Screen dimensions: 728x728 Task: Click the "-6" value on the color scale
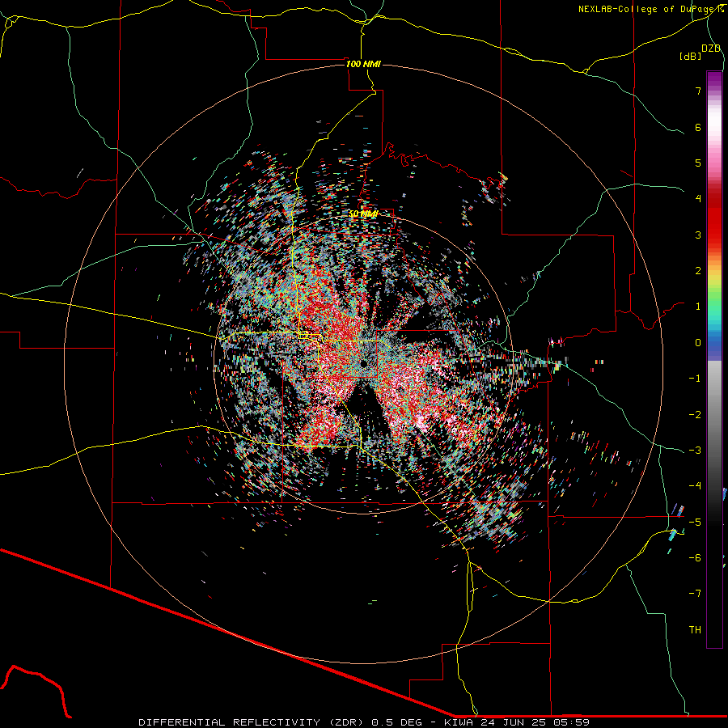[695, 558]
